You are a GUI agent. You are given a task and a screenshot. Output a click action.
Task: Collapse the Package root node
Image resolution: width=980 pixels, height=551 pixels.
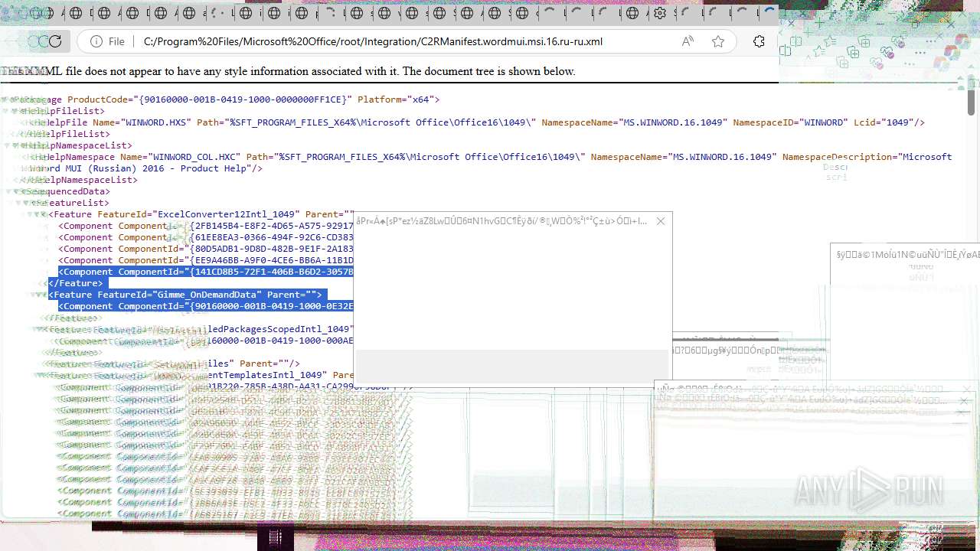click(x=5, y=99)
